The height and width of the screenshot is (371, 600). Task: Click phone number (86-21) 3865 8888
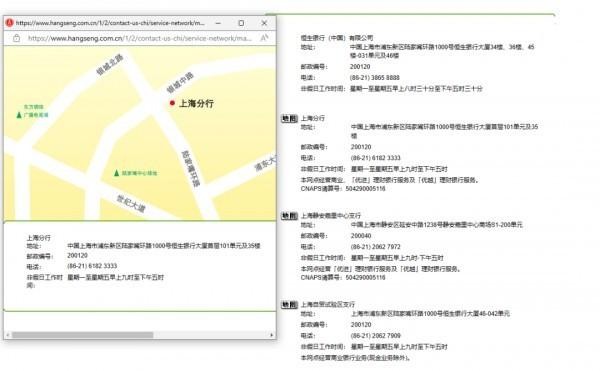point(375,78)
